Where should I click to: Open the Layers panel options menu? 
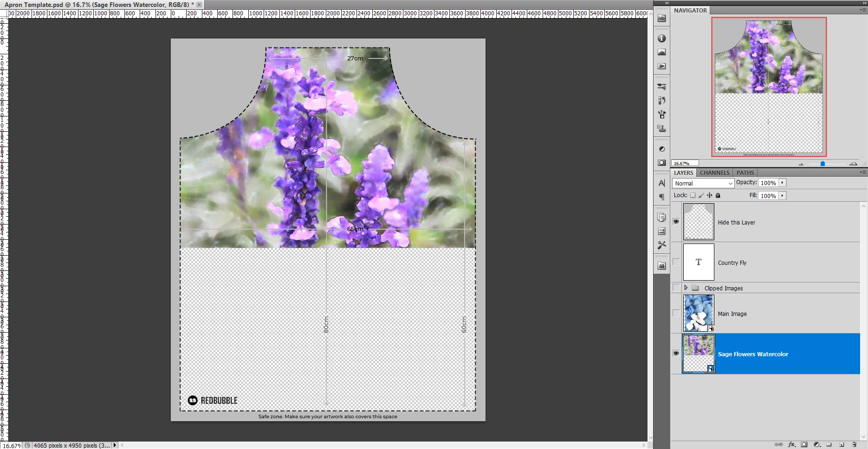[x=863, y=172]
